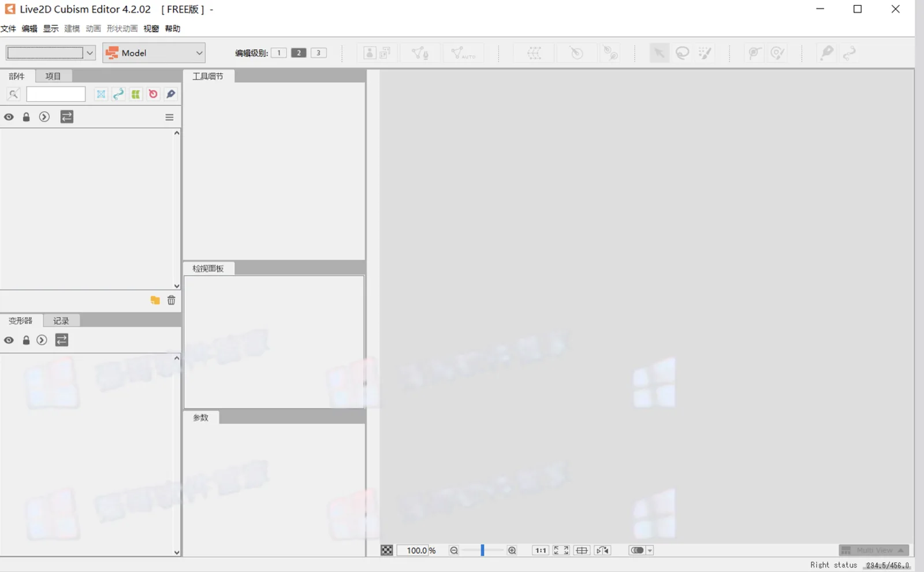Click the manual mesh edit tool

click(x=420, y=53)
